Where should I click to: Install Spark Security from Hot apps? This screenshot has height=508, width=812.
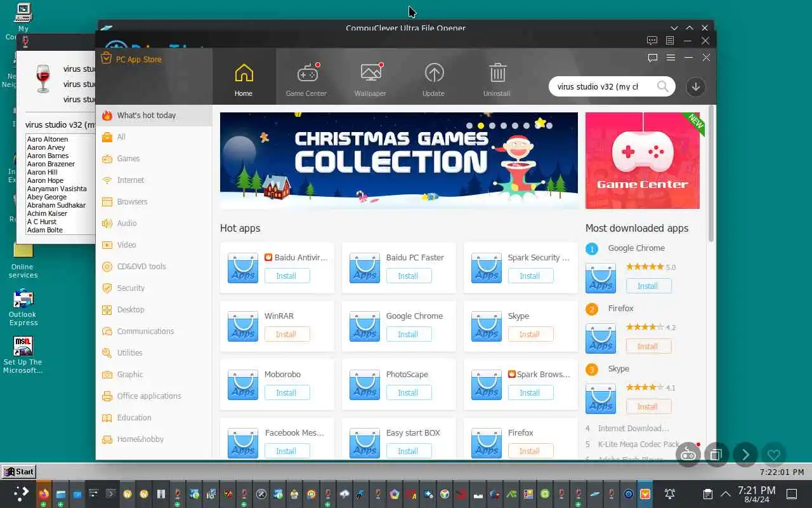(x=530, y=276)
